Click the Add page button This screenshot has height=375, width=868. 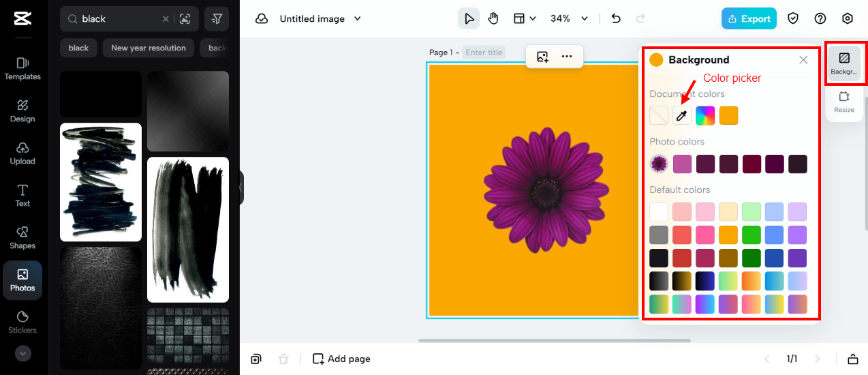coord(341,359)
